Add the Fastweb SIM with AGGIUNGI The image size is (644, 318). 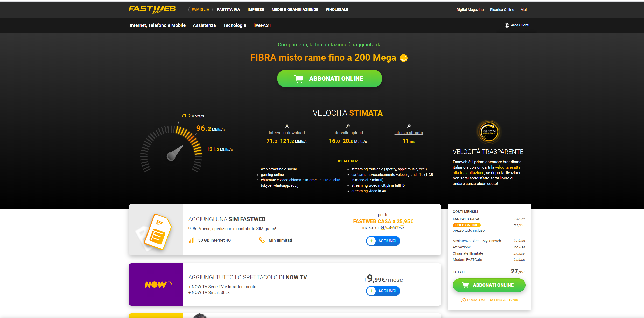tap(383, 241)
